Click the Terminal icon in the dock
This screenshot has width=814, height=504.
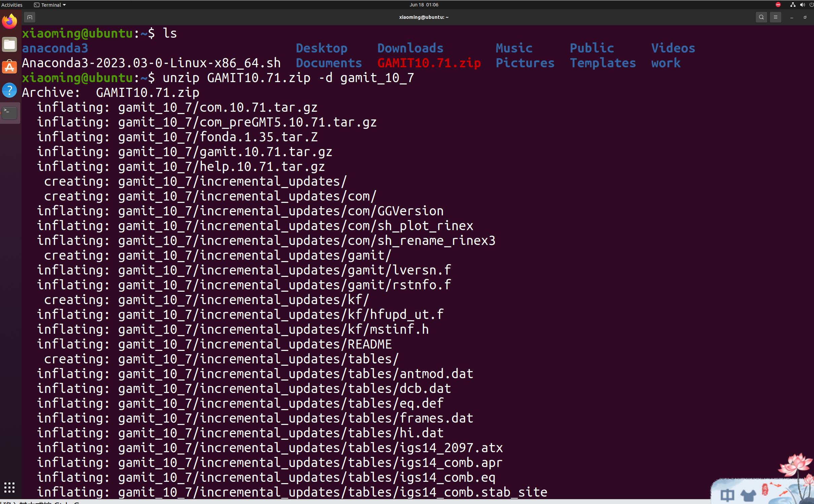pos(9,113)
